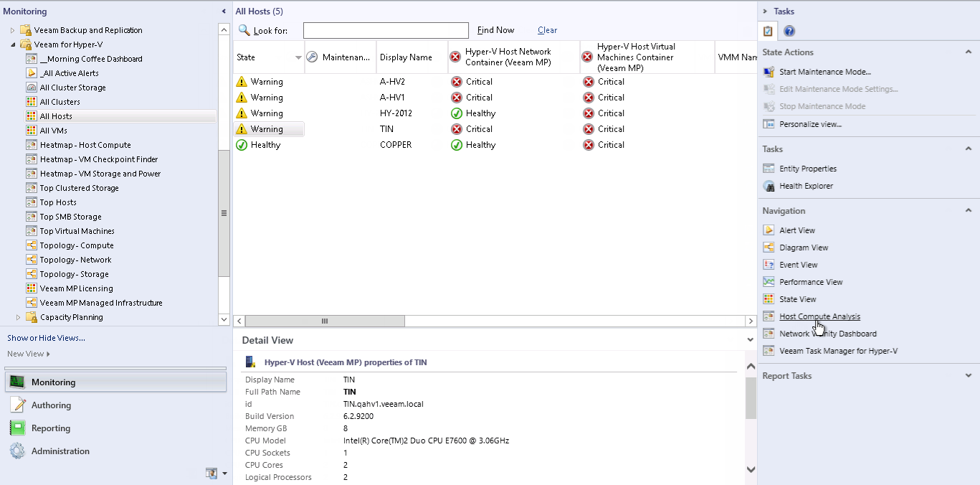Click the Hyper-V Host properties server icon
The height and width of the screenshot is (485, 980).
pos(250,362)
